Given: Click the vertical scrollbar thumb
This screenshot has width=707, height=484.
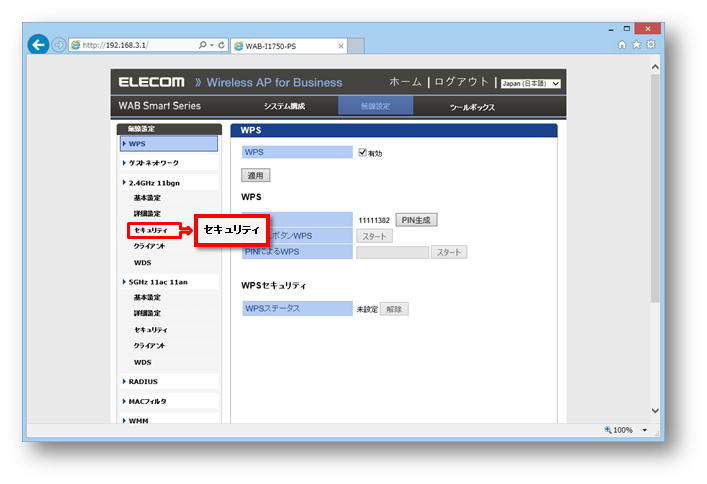Looking at the screenshot, I should pyautogui.click(x=655, y=188).
